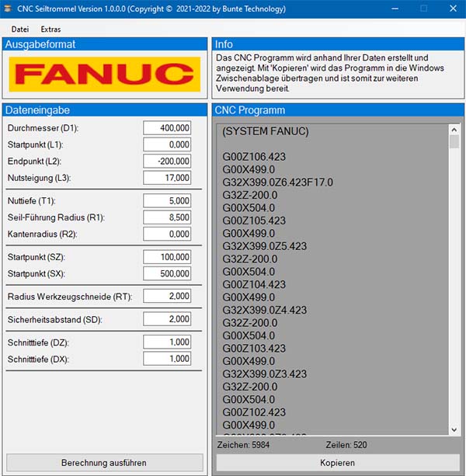Click the Zeilen: 520 status text
Viewport: 466px width, 476px height.
(x=346, y=445)
